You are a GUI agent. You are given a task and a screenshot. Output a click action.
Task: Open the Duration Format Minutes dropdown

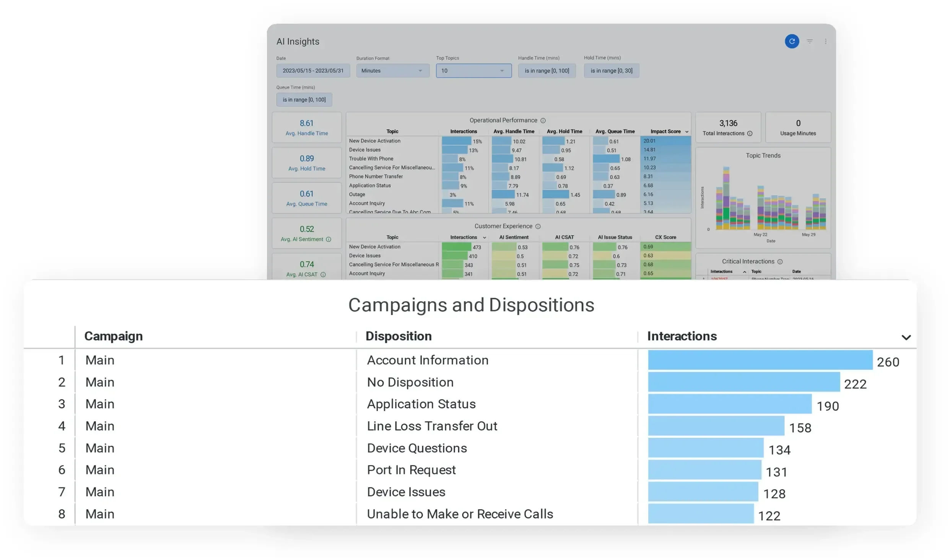[x=392, y=71]
